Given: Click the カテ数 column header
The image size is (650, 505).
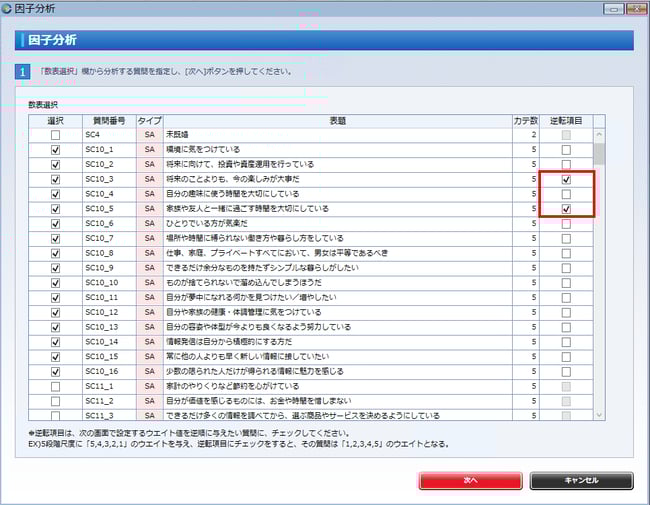Looking at the screenshot, I should pos(526,121).
